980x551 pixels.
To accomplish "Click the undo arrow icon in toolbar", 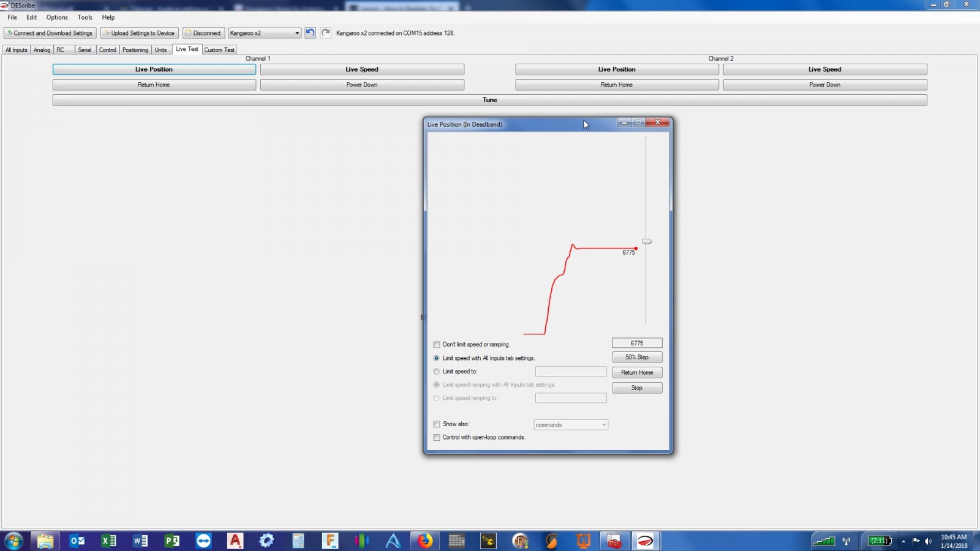I will (x=310, y=33).
